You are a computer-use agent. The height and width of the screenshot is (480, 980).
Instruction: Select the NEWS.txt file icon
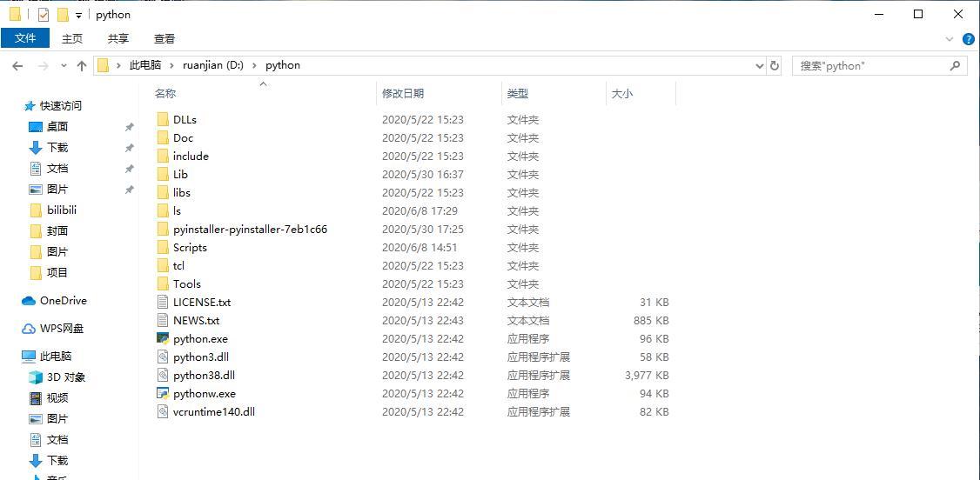[x=163, y=320]
